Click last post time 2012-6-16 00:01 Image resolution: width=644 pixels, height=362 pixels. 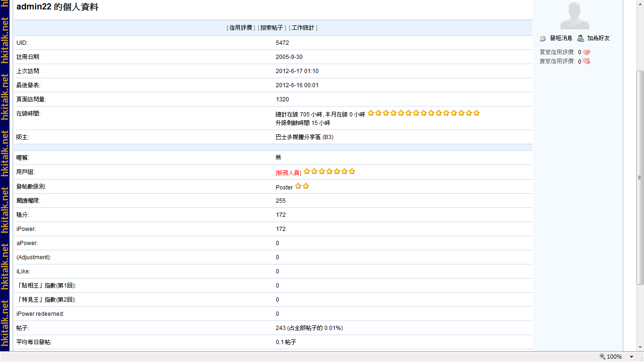297,85
